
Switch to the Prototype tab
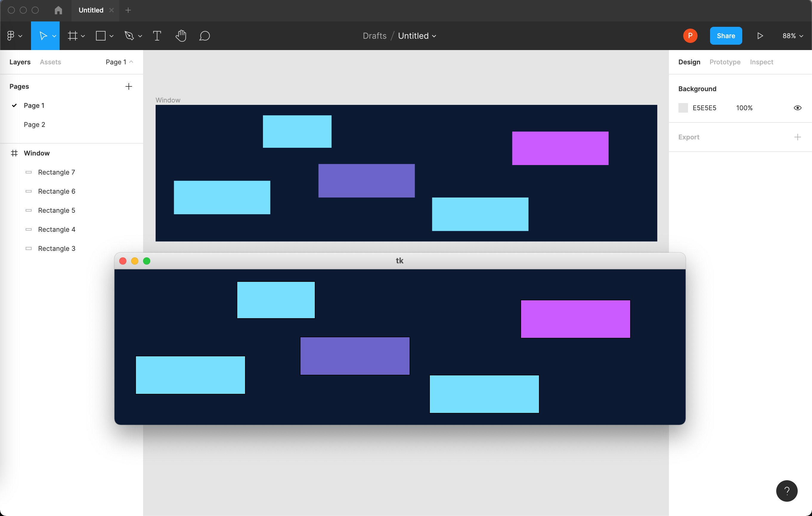tap(724, 62)
